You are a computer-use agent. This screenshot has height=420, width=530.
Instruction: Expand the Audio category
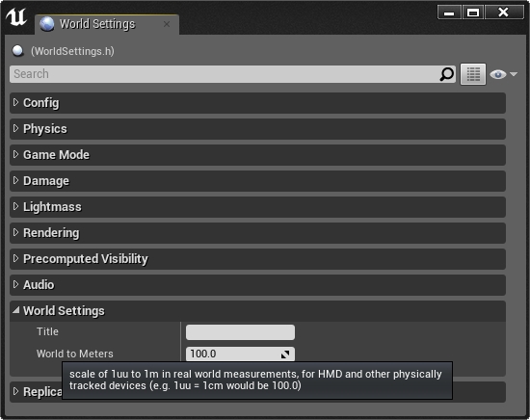tap(257, 285)
